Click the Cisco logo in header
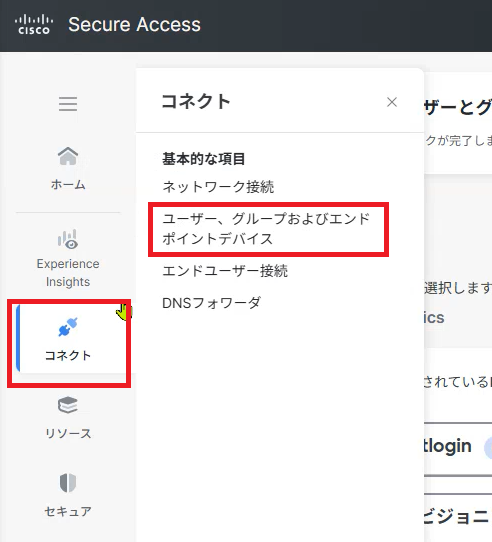 click(x=34, y=25)
